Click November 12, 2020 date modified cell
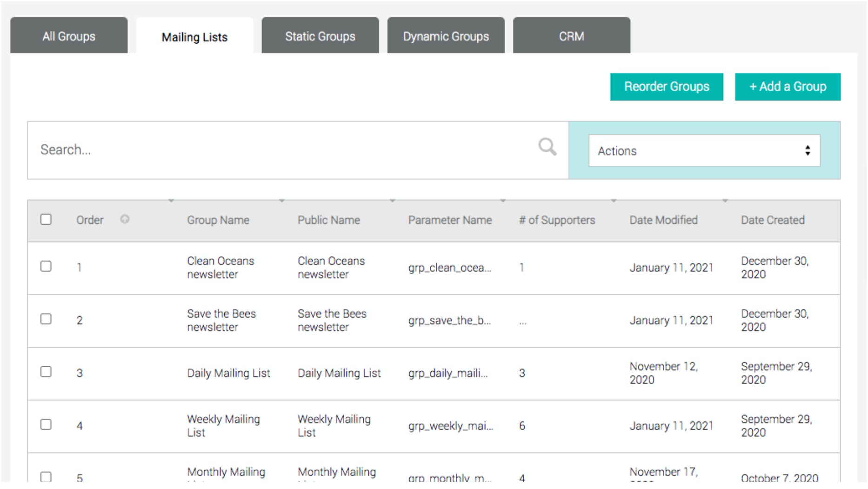This screenshot has height=489, width=868. coord(663,373)
